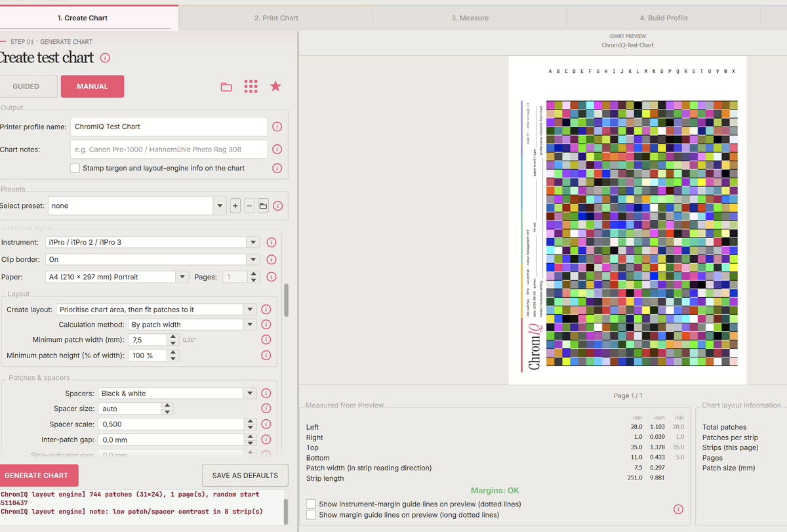This screenshot has width=787, height=532.
Task: Show info for Inter-patch gap
Action: (x=266, y=440)
